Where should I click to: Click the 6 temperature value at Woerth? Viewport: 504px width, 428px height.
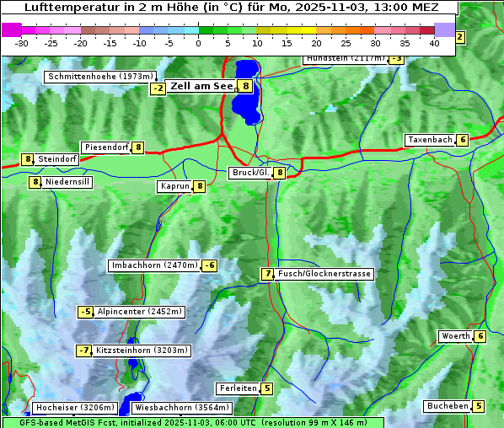pyautogui.click(x=480, y=336)
